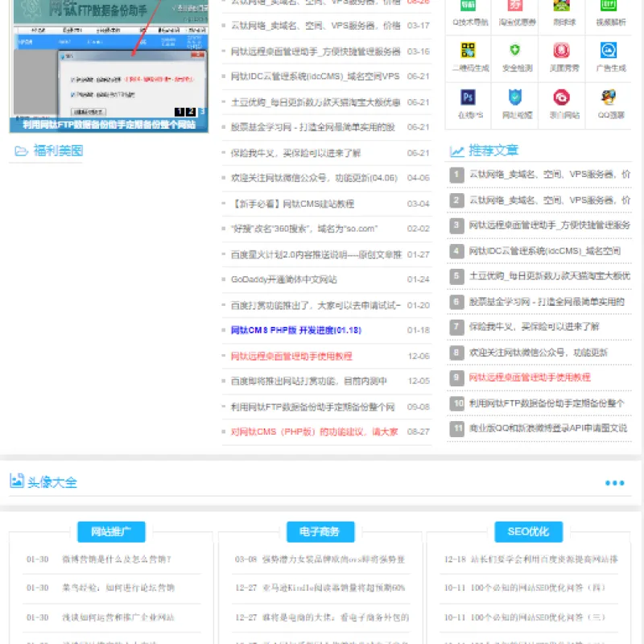Open the 360搜索 so.com article
Viewport: 644px width, 644px height.
click(x=304, y=229)
